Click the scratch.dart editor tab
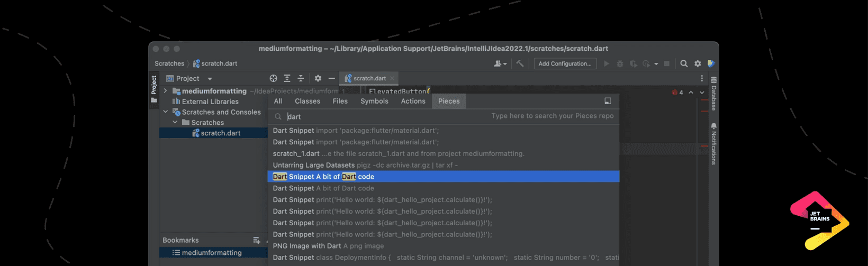Viewport: 868px width, 266px height. [369, 78]
